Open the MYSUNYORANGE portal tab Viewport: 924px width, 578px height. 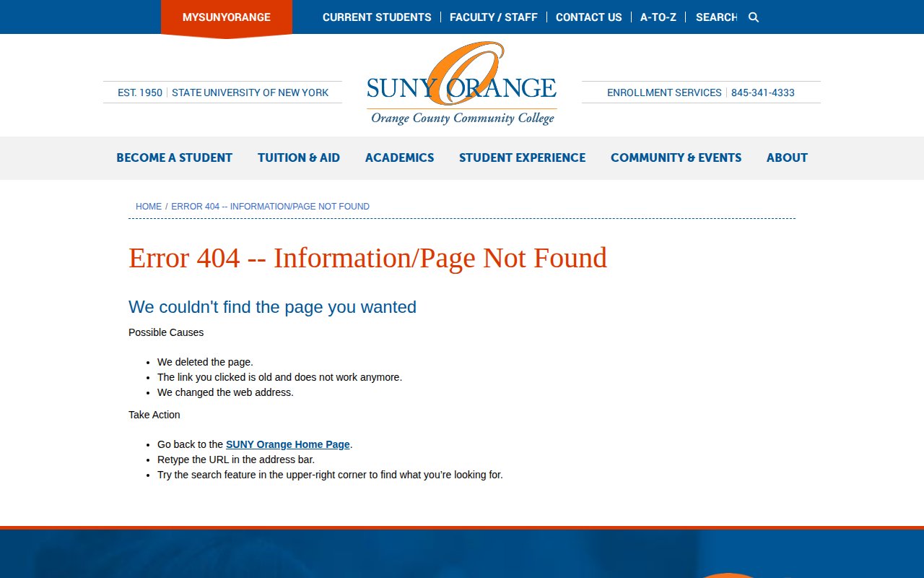point(227,17)
